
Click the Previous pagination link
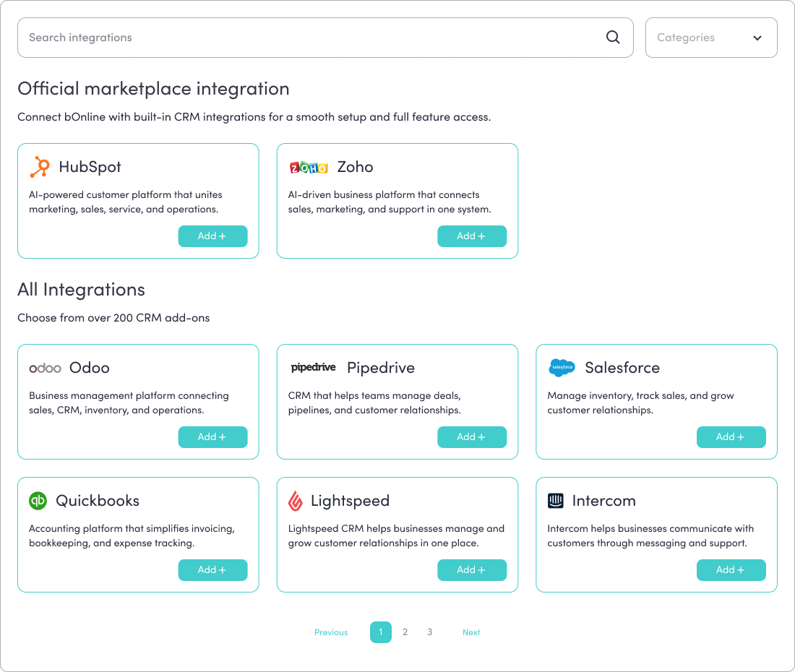(331, 632)
